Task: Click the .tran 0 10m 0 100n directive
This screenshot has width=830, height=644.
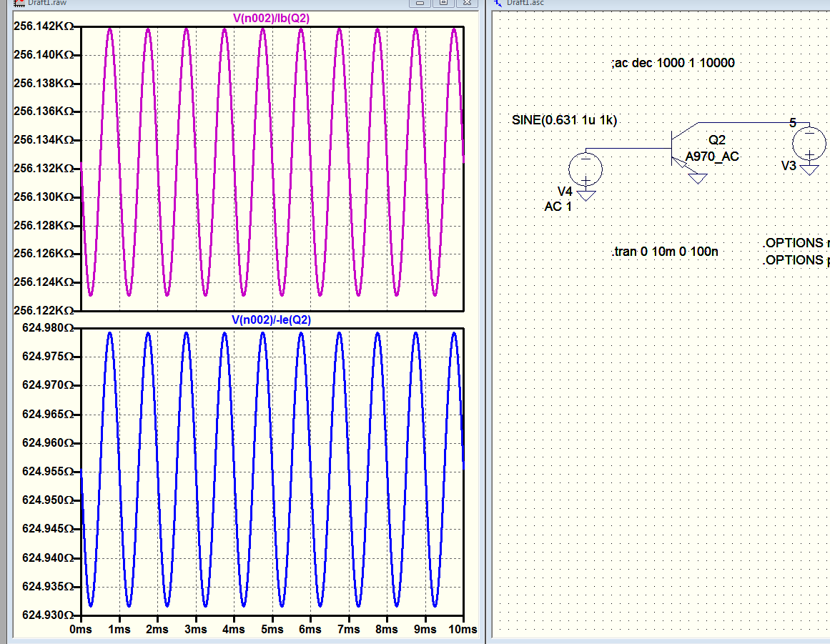Action: coord(665,252)
